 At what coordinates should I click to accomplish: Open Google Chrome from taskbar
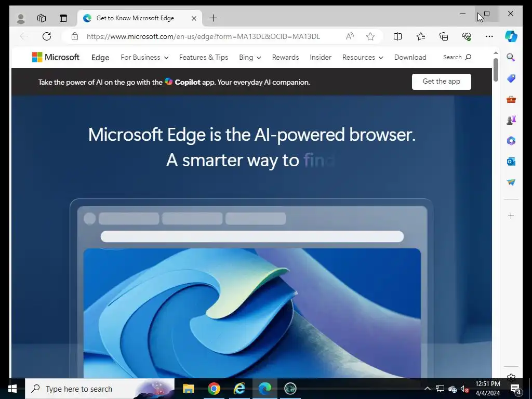214,389
